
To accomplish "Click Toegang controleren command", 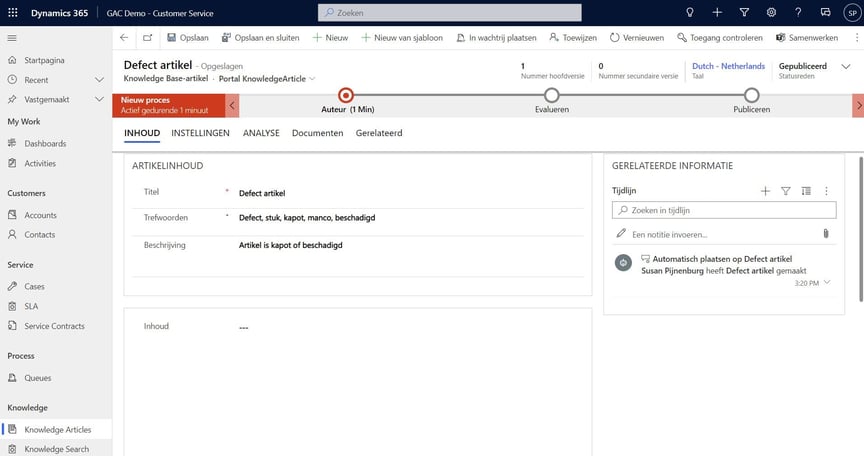I will [x=720, y=37].
